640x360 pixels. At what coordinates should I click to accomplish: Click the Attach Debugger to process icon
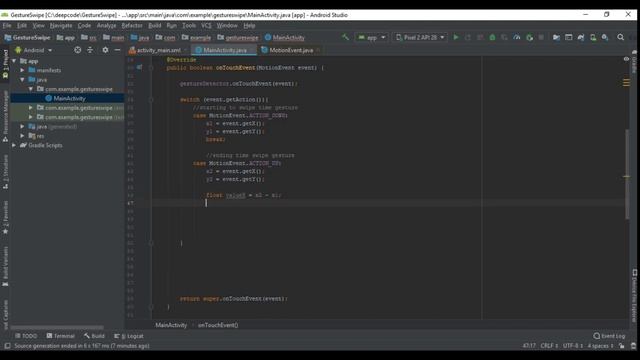coord(529,37)
